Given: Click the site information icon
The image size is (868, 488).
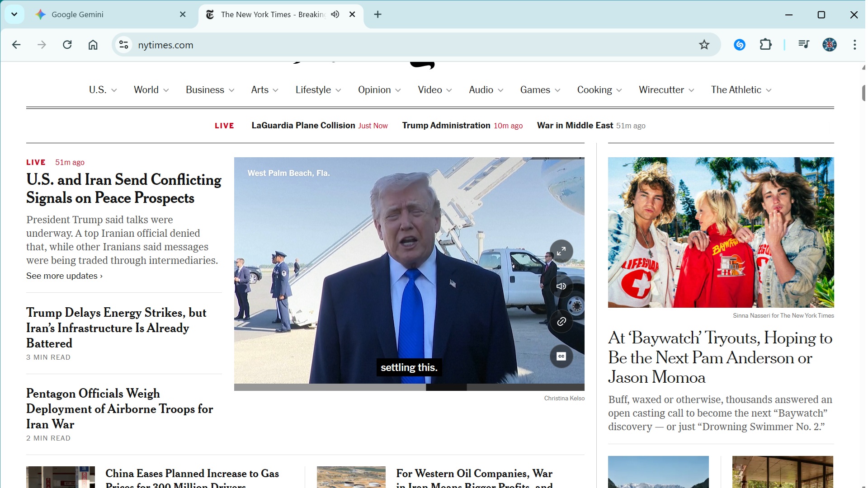Looking at the screenshot, I should [x=123, y=45].
